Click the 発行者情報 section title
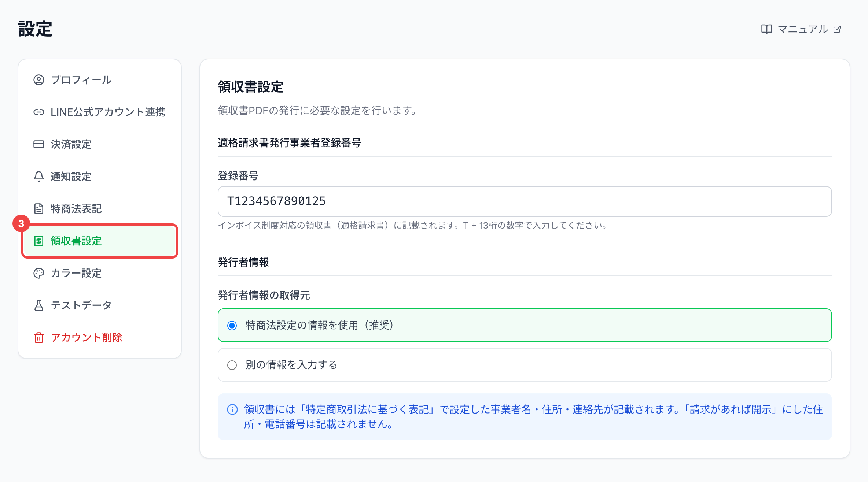Screen dimensions: 868x482 [243, 262]
